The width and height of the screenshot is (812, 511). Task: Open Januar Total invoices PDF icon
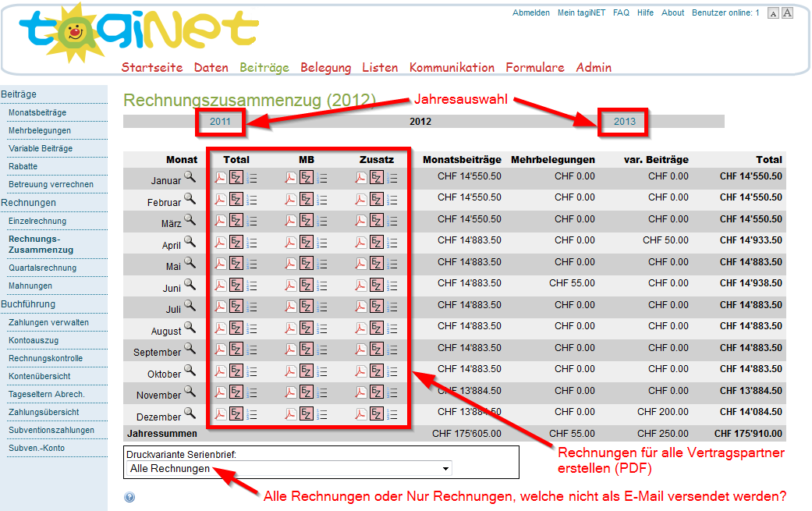pyautogui.click(x=220, y=178)
